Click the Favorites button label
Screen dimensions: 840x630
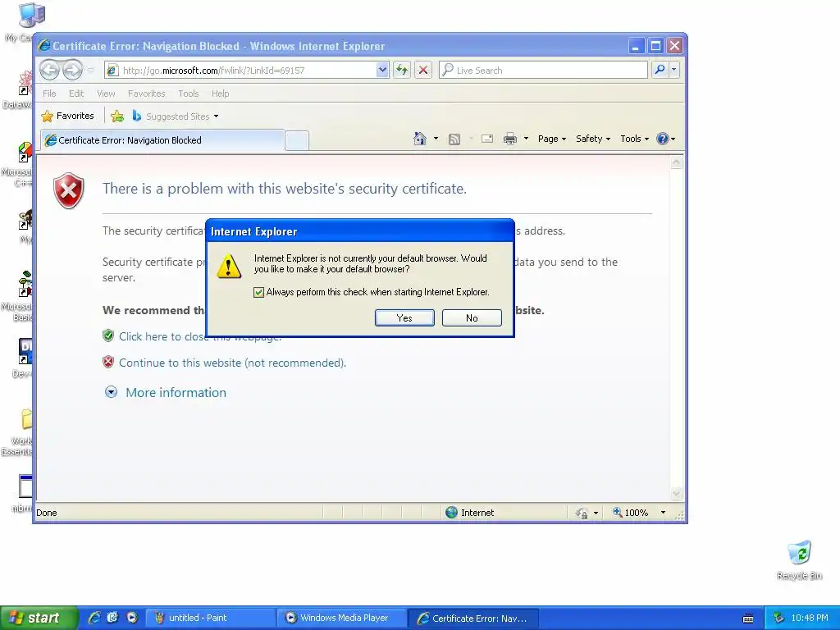(75, 116)
